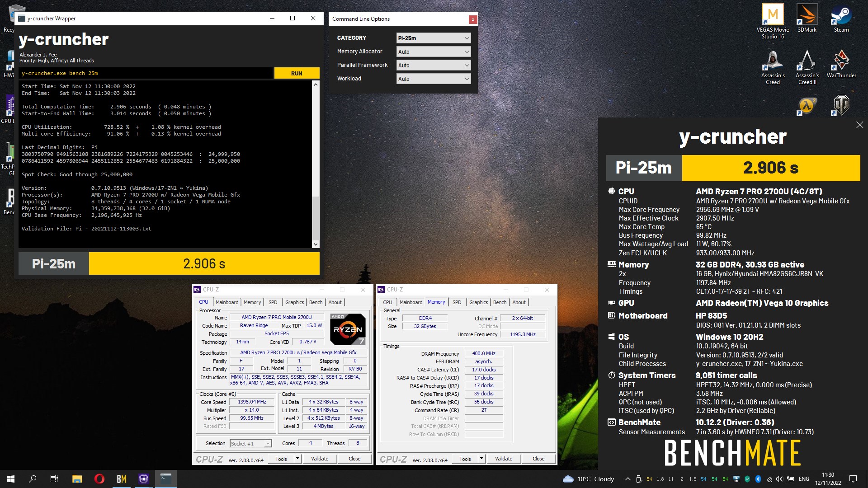Select the Mainboard tab in right CPU-Z
Screen dimensions: 868x488
coord(411,302)
